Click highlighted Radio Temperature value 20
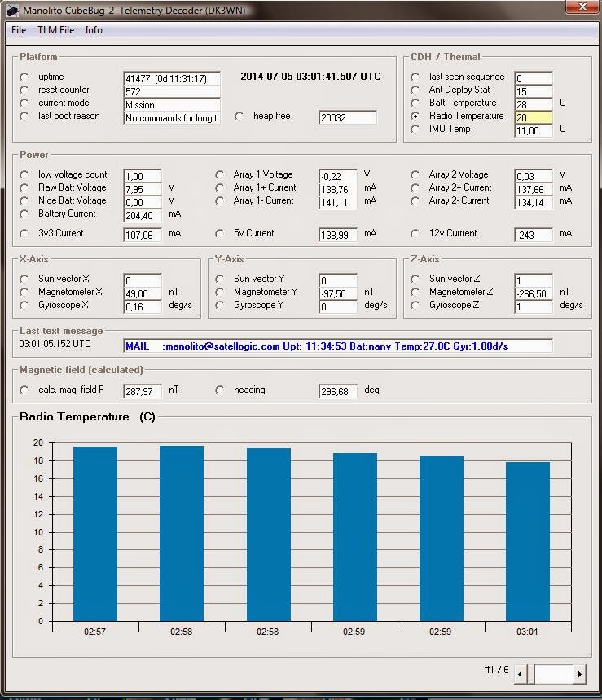602x700 pixels. [534, 118]
